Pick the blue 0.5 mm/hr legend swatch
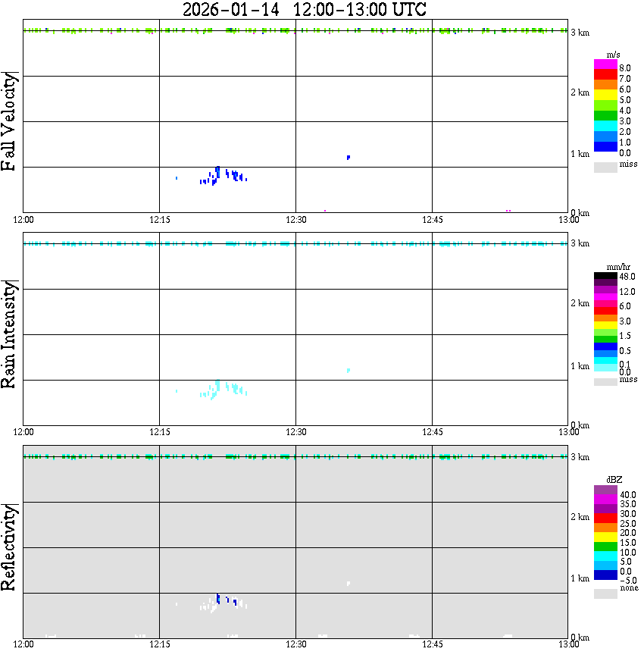The image size is (644, 658). (x=605, y=346)
